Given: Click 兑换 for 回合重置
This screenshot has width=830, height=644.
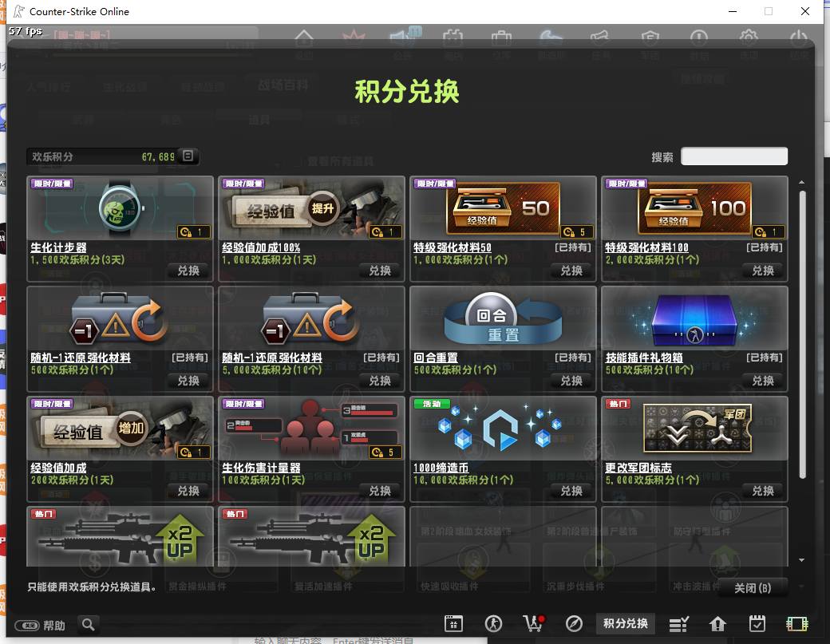Looking at the screenshot, I should pyautogui.click(x=571, y=381).
